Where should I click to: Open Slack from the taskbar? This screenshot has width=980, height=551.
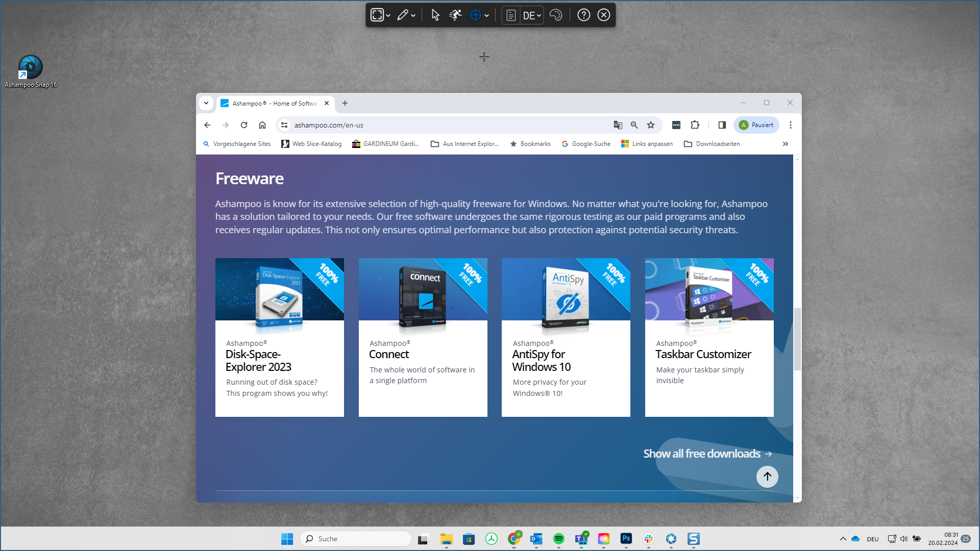[649, 539]
